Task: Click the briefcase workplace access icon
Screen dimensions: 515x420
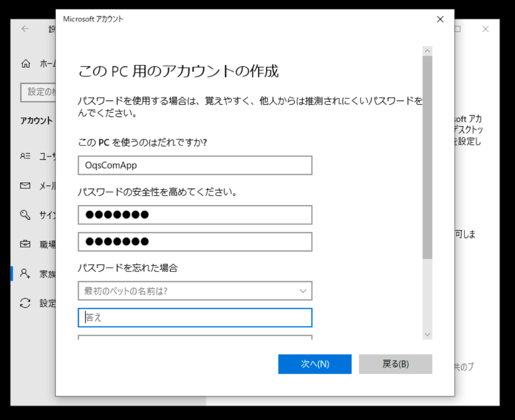Action: click(x=25, y=244)
